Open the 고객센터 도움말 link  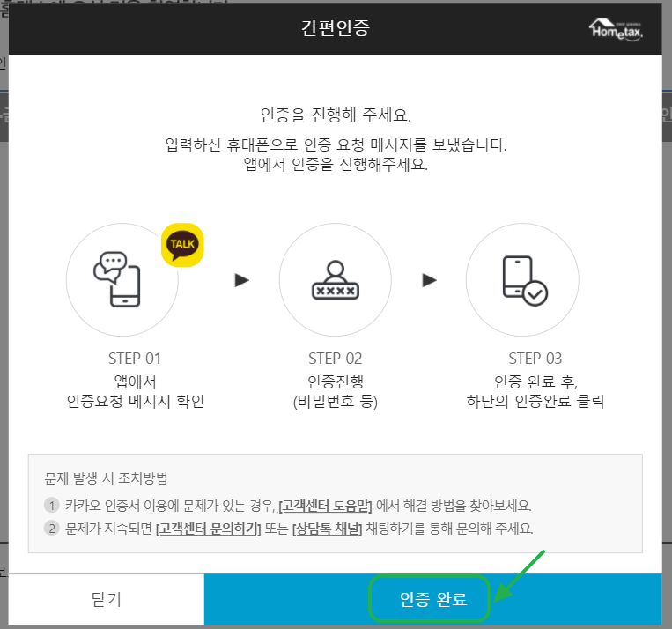click(x=325, y=506)
